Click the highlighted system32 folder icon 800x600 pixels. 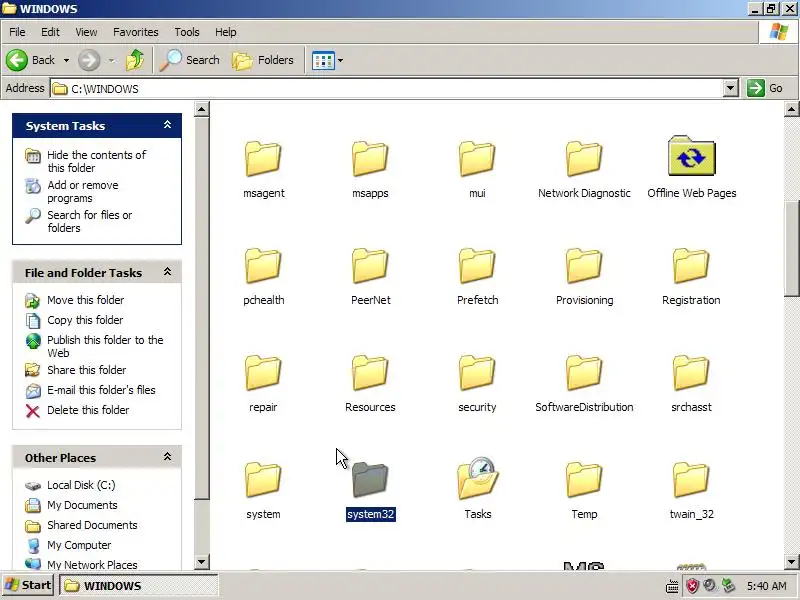point(370,480)
